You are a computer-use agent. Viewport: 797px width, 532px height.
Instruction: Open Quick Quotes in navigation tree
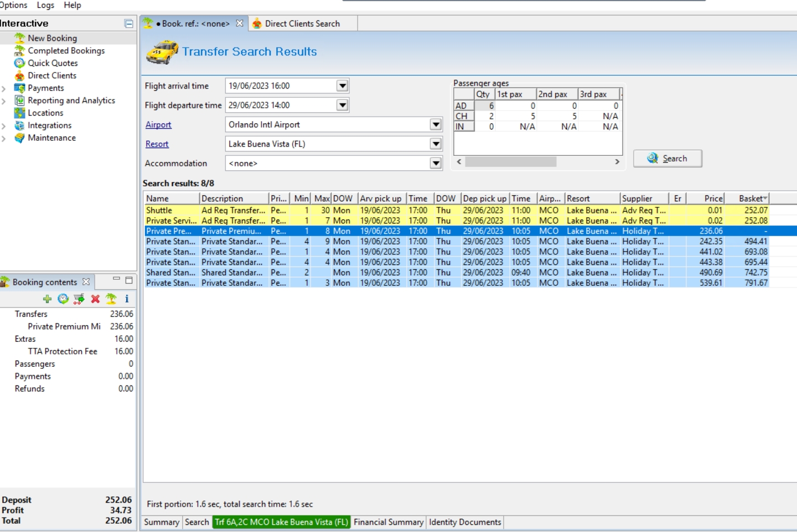point(53,63)
